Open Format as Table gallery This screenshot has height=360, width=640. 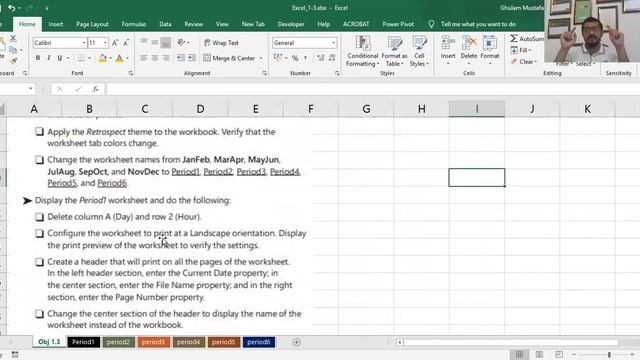point(394,51)
